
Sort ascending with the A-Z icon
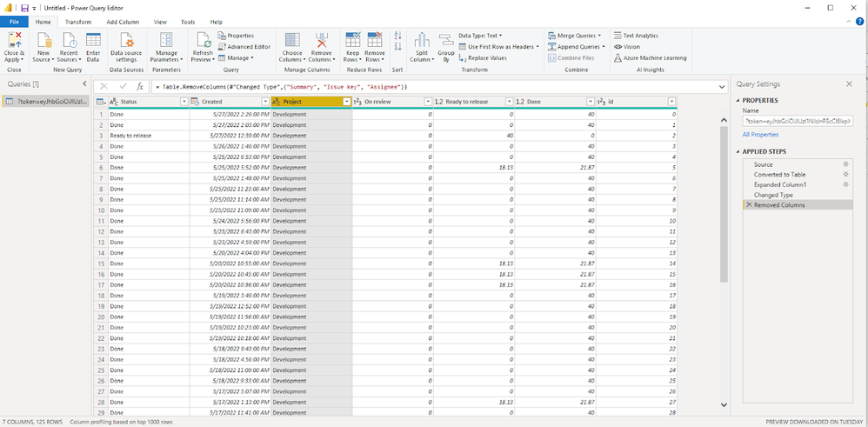tap(397, 37)
